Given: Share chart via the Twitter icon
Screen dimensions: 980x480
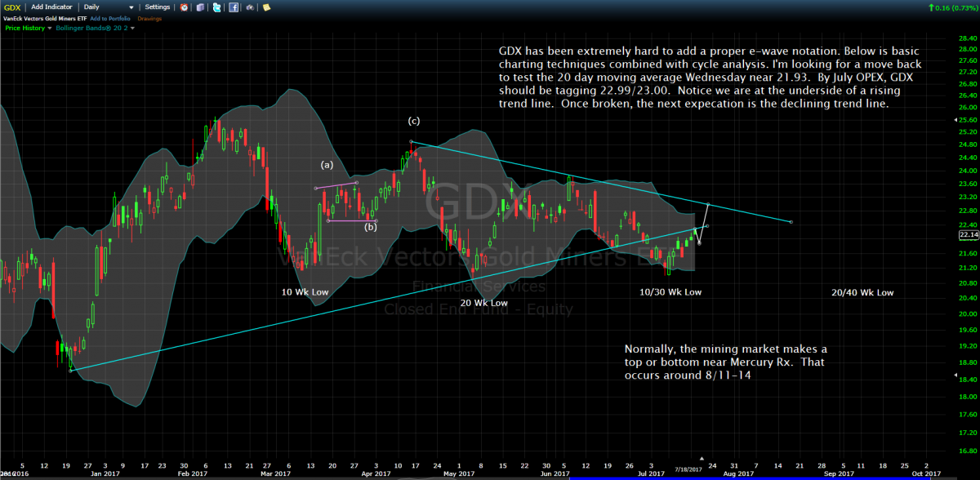Looking at the screenshot, I should click(x=216, y=7).
